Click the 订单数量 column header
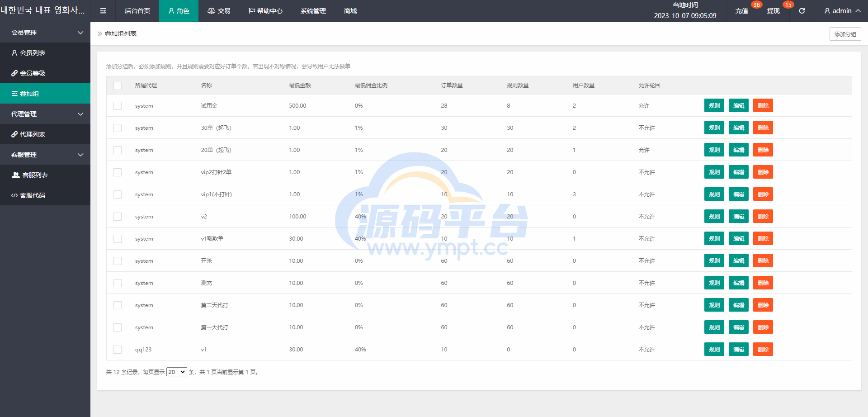This screenshot has width=868, height=417. pos(452,85)
